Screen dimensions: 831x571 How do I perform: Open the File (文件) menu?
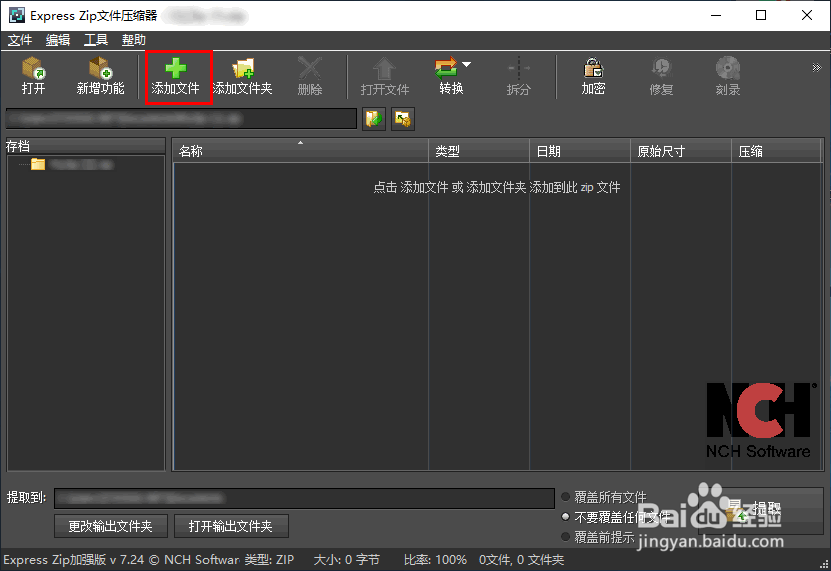click(x=20, y=40)
